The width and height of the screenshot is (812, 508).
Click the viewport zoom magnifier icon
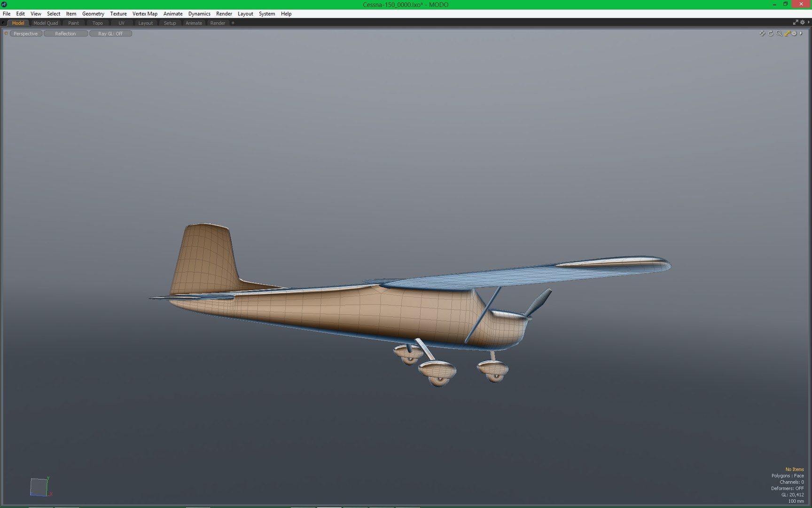[x=779, y=33]
